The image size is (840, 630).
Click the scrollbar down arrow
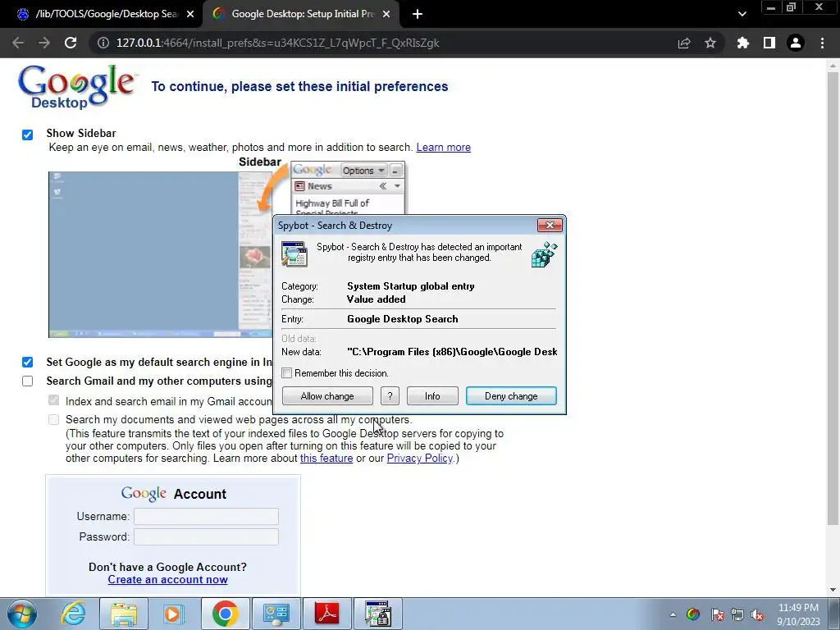[833, 590]
